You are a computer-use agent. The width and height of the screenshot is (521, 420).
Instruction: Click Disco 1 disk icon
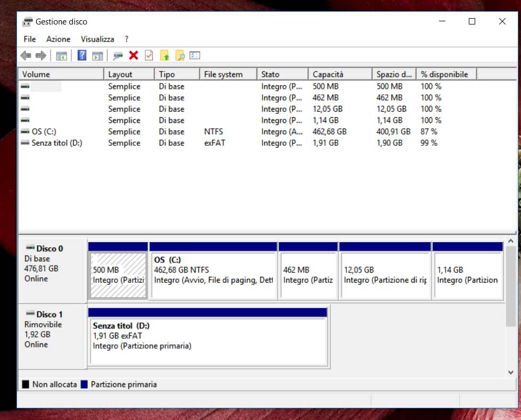point(30,313)
